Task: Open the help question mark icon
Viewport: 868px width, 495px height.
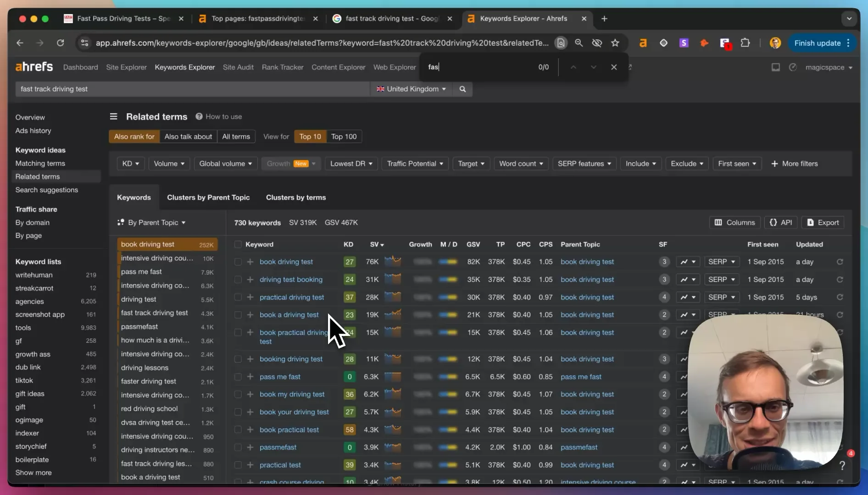Action: (842, 465)
